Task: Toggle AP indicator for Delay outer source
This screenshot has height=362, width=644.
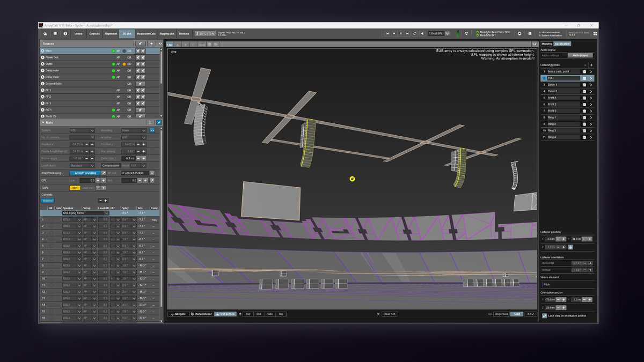Action: 113,70
